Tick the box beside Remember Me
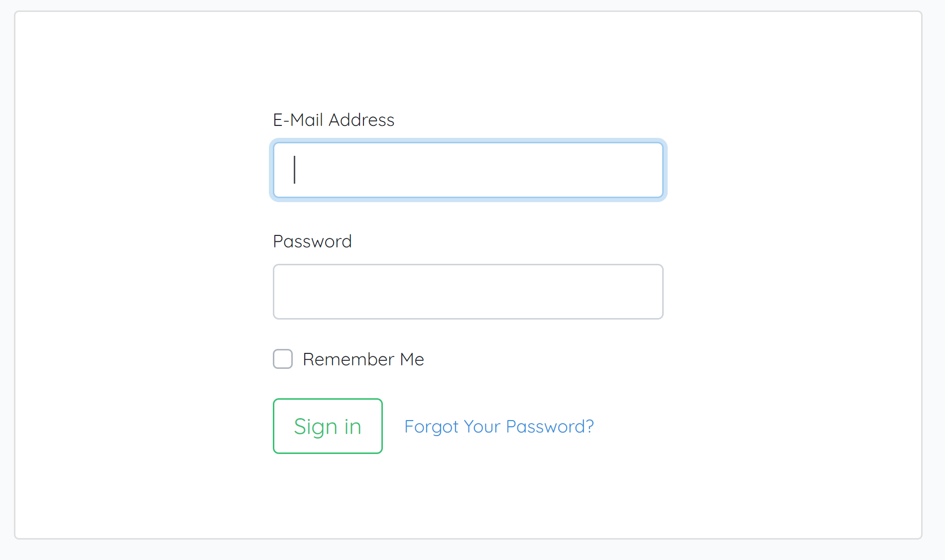The height and width of the screenshot is (560, 945). pos(283,359)
